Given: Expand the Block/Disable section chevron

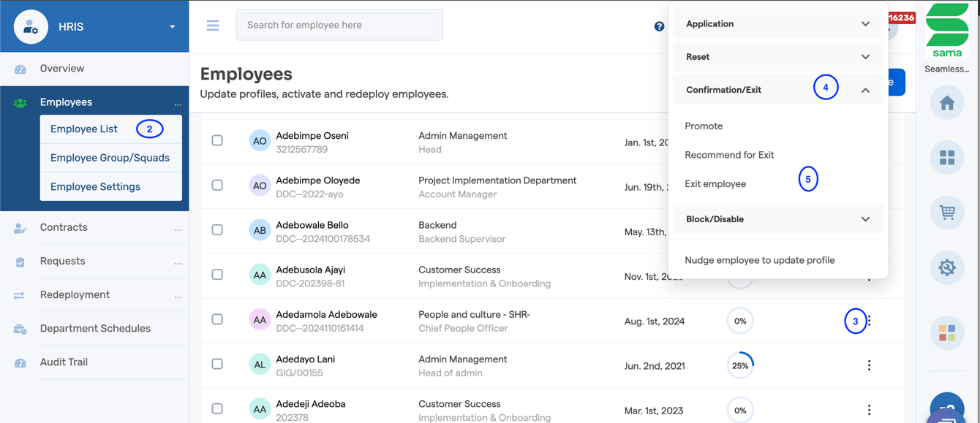Looking at the screenshot, I should (865, 219).
